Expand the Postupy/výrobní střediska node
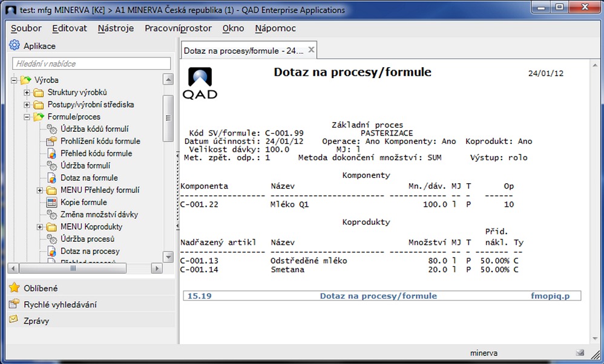The image size is (604, 364). (x=27, y=105)
